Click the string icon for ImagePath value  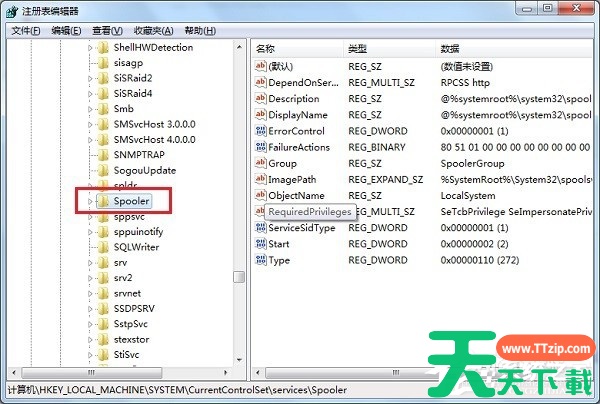[261, 179]
